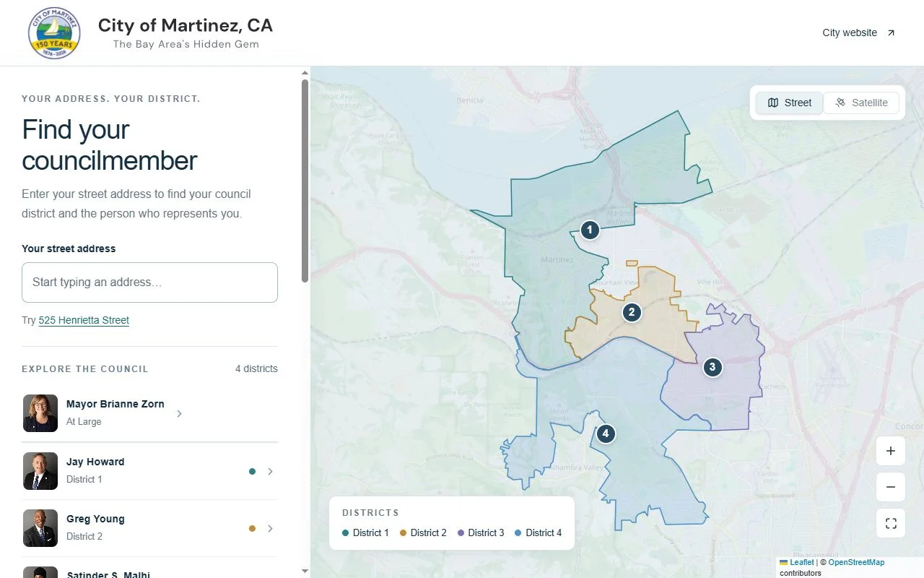Click Jay Howard's portrait thumbnail
Image resolution: width=924 pixels, height=578 pixels.
click(x=40, y=471)
